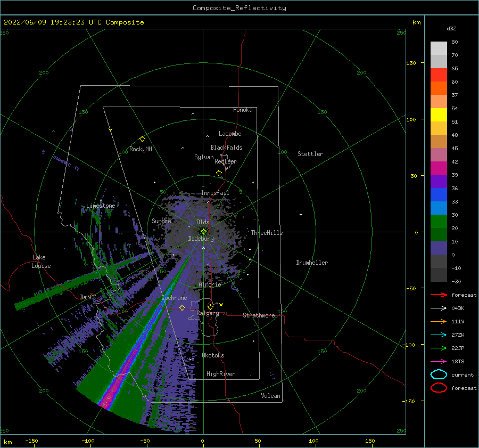479x448 pixels.
Task: Click the green 22JP arrow icon
Action: coord(439,348)
